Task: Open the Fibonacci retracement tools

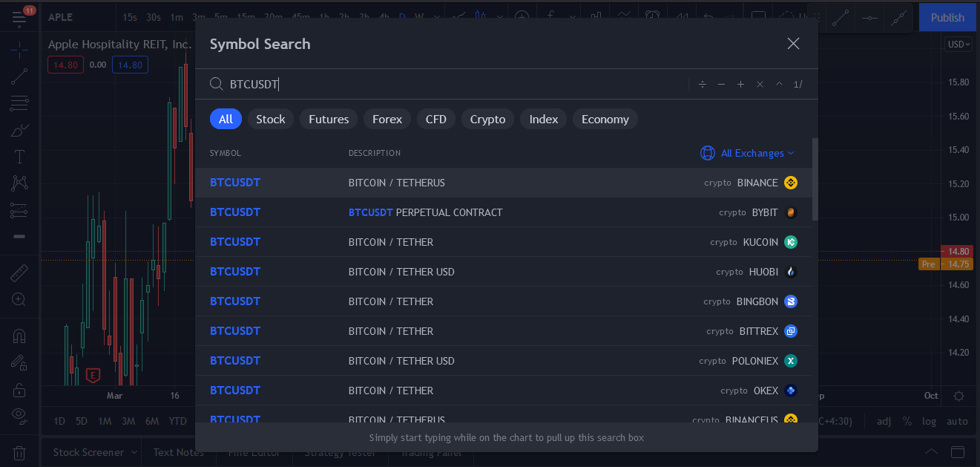Action: tap(19, 102)
